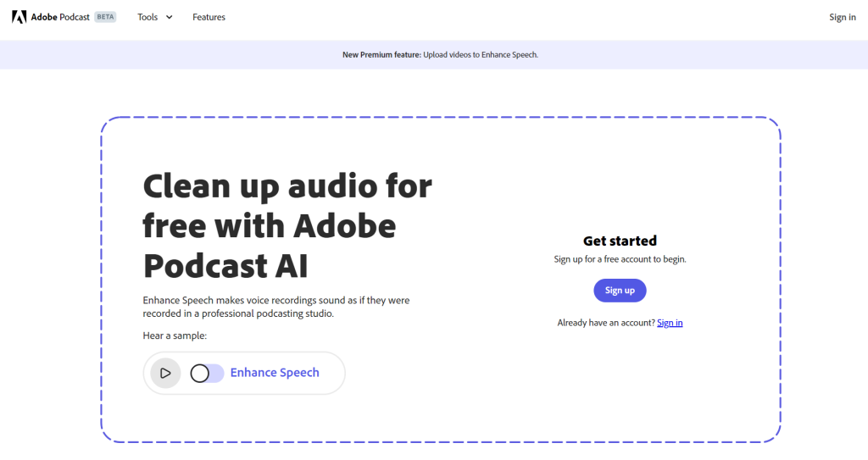Click the Get started heading
This screenshot has width=868, height=460.
620,241
